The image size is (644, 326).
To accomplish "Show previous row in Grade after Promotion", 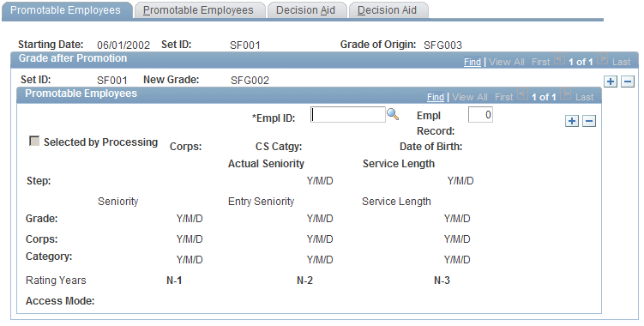I will (559, 60).
